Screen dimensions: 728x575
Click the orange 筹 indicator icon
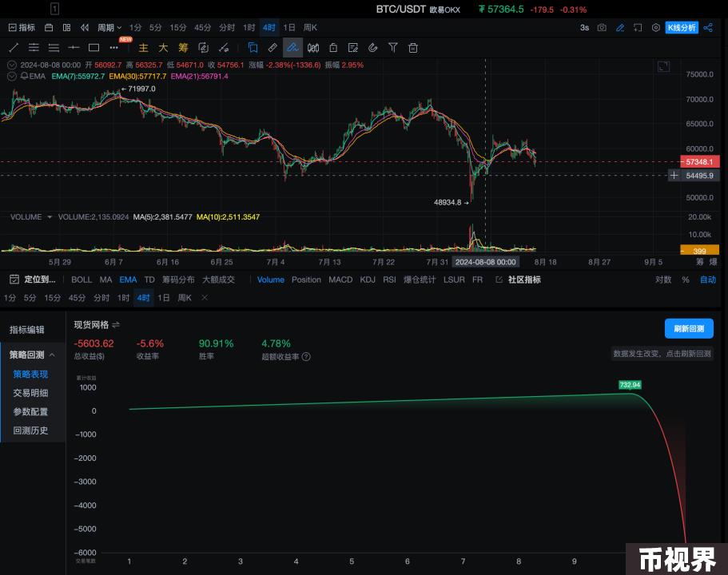183,48
